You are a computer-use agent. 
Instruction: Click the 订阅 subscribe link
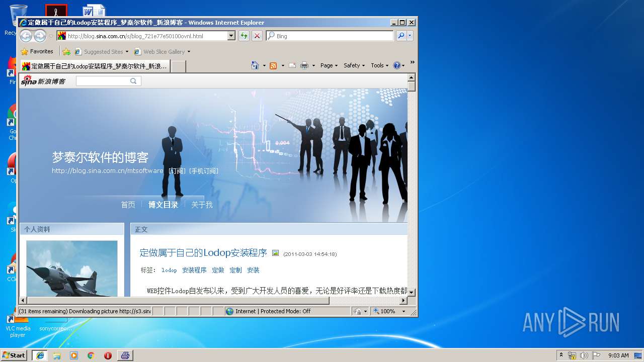click(177, 171)
